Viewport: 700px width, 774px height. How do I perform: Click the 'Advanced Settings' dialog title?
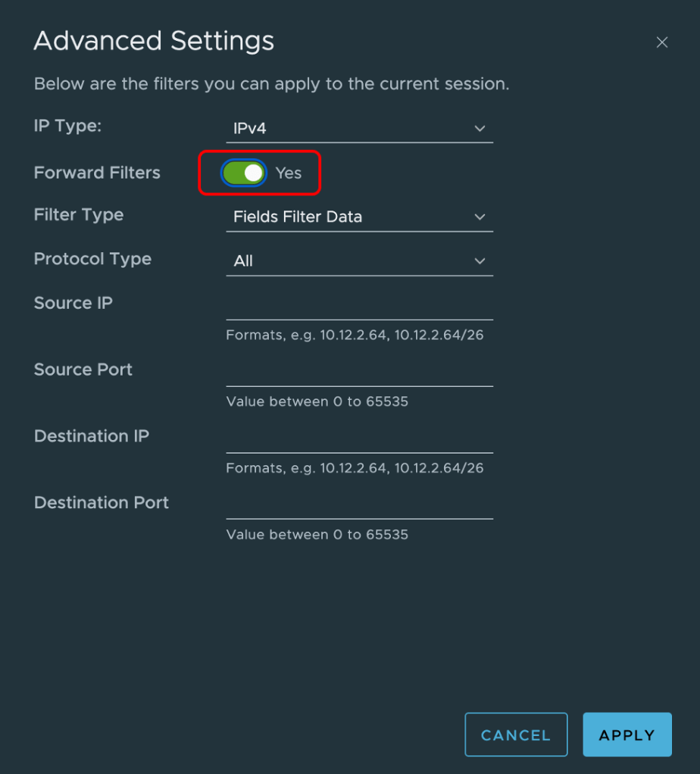pyautogui.click(x=154, y=41)
